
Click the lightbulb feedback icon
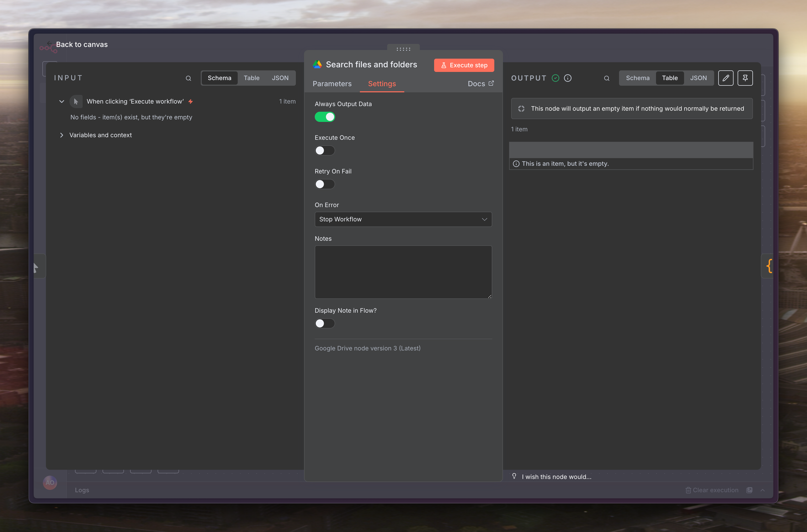point(514,476)
